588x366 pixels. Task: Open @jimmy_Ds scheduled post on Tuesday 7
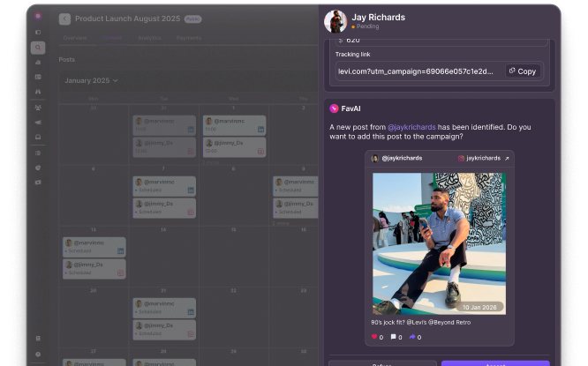click(x=164, y=208)
